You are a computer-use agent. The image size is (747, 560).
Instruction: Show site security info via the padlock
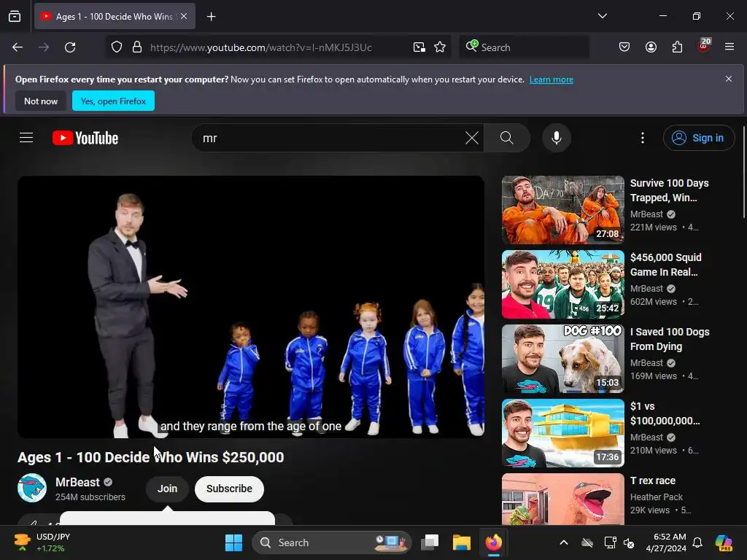(x=137, y=47)
